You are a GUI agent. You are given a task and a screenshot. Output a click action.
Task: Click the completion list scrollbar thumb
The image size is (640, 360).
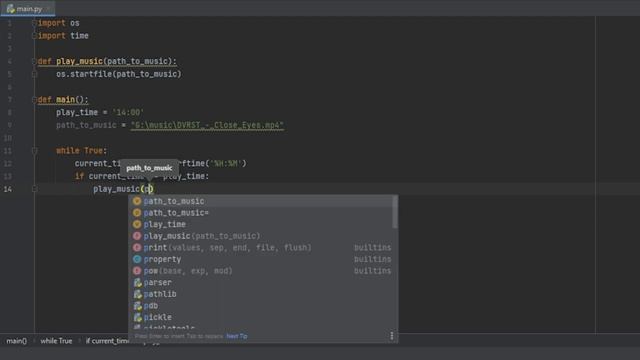[395, 212]
